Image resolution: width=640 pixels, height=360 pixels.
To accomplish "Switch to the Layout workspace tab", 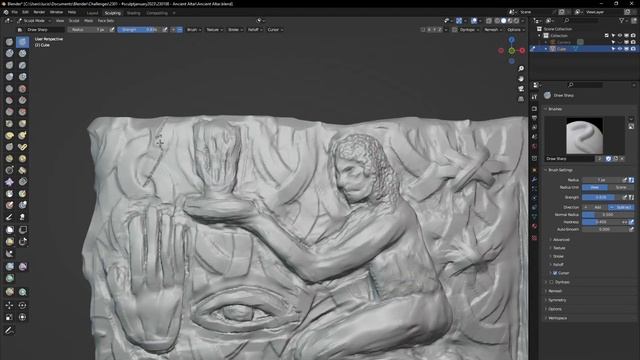I will coord(92,13).
